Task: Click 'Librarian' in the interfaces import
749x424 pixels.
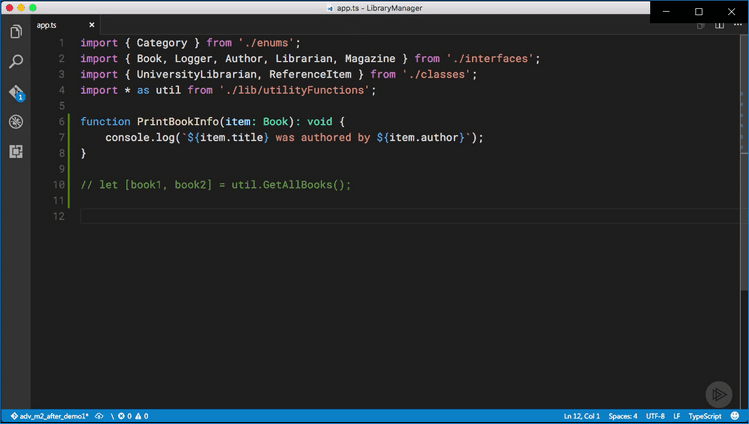Action: [304, 58]
